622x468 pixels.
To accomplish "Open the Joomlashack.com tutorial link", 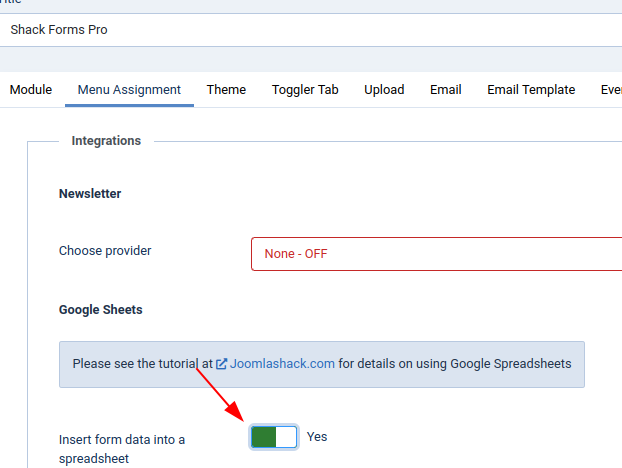I will point(282,364).
